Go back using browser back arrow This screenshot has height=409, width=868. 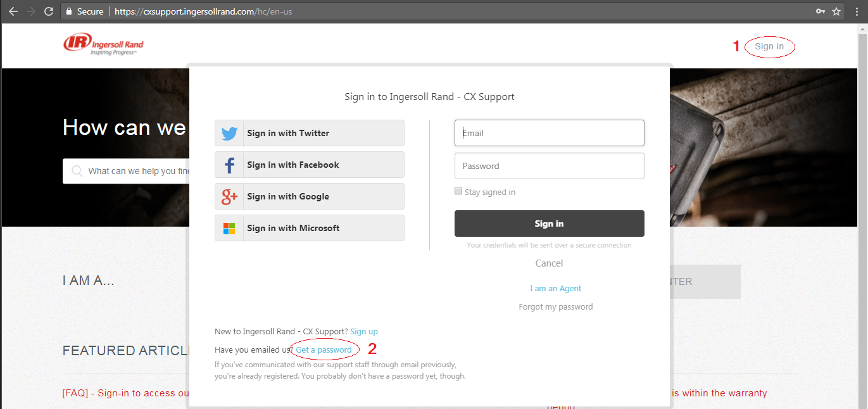coord(13,11)
